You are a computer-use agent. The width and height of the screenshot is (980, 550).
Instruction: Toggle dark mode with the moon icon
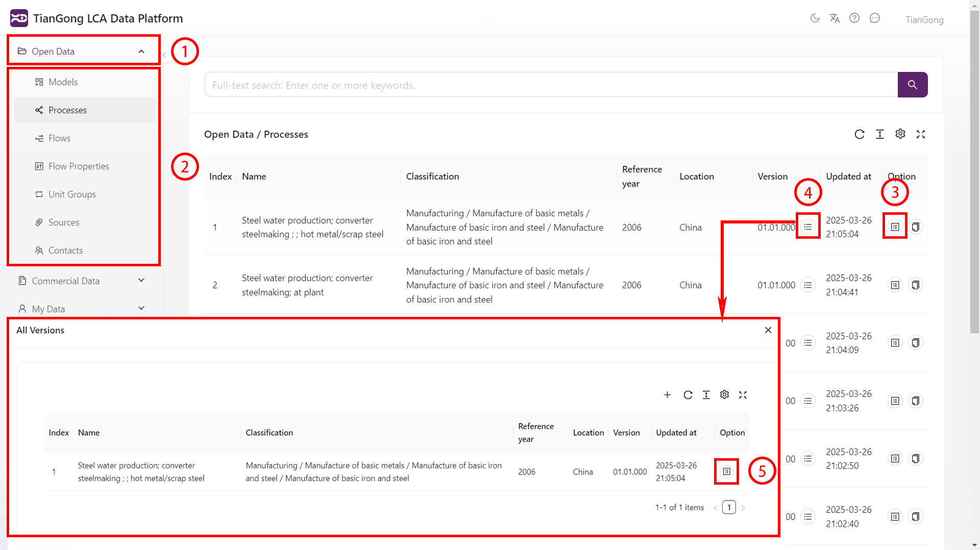pos(815,18)
